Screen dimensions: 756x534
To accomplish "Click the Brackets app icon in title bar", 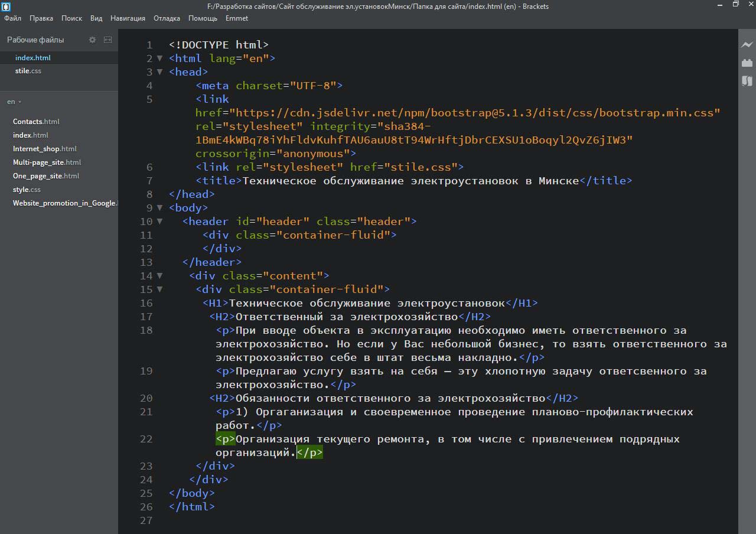I will coord(6,6).
